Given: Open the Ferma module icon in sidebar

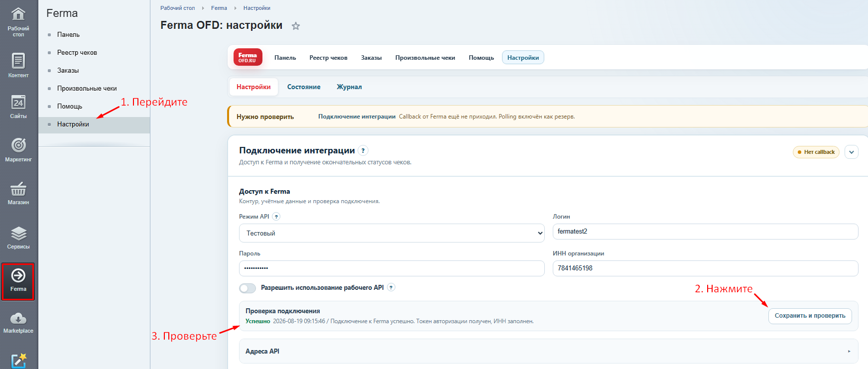Looking at the screenshot, I should pyautogui.click(x=18, y=281).
